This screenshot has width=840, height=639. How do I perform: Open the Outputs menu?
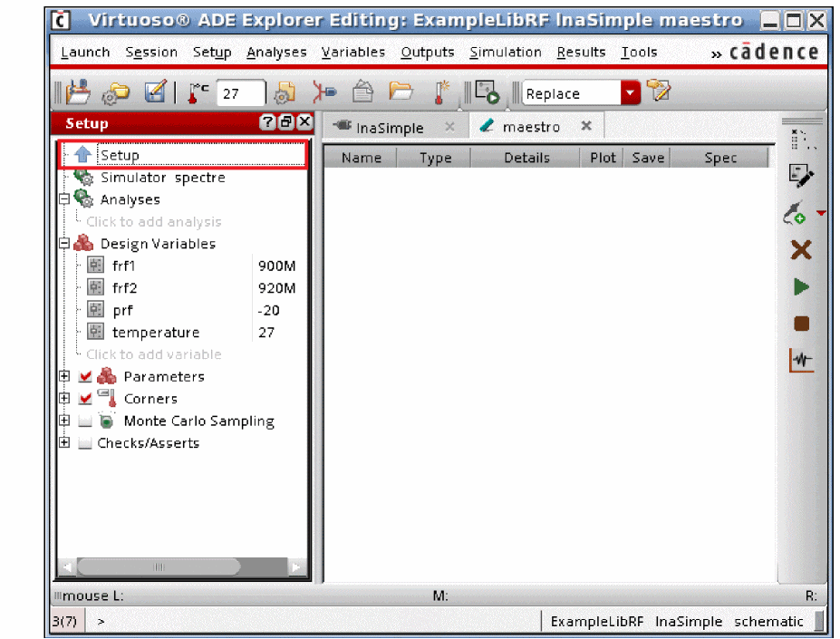tap(427, 52)
